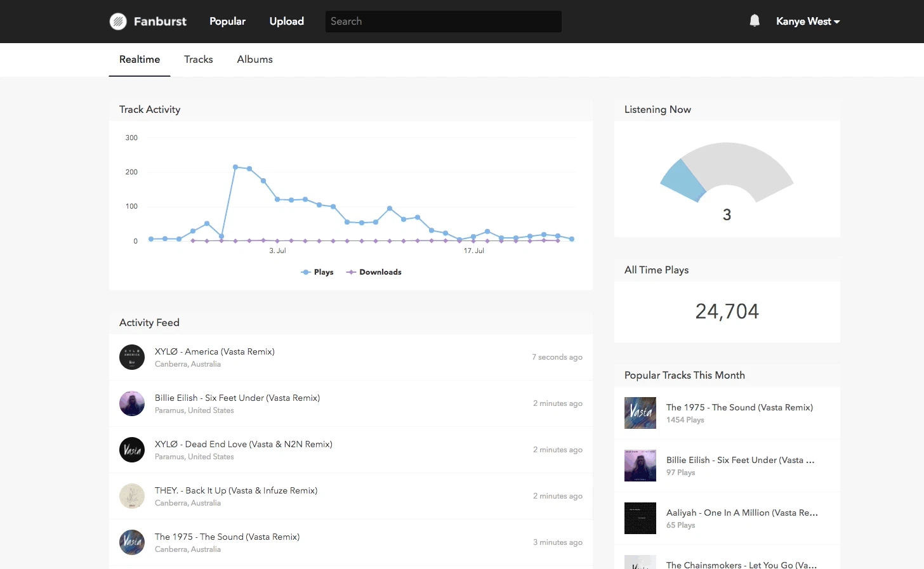The width and height of the screenshot is (924, 569).
Task: Focus the Search input field
Action: point(444,22)
